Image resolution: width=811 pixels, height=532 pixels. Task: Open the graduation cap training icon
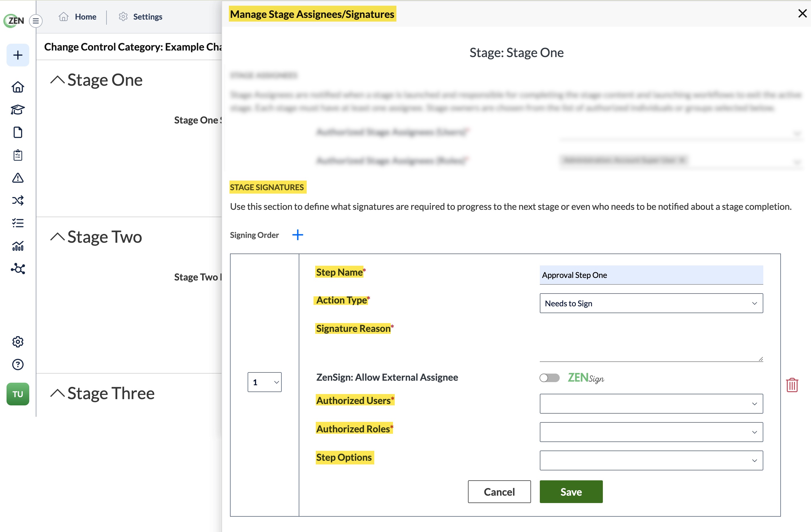(18, 110)
